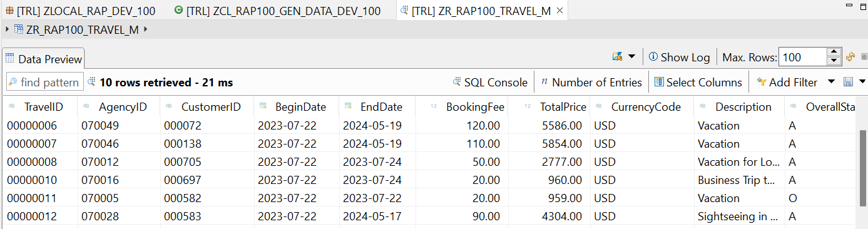The width and height of the screenshot is (868, 229).
Task: Click the CustomerID column header
Action: click(207, 107)
